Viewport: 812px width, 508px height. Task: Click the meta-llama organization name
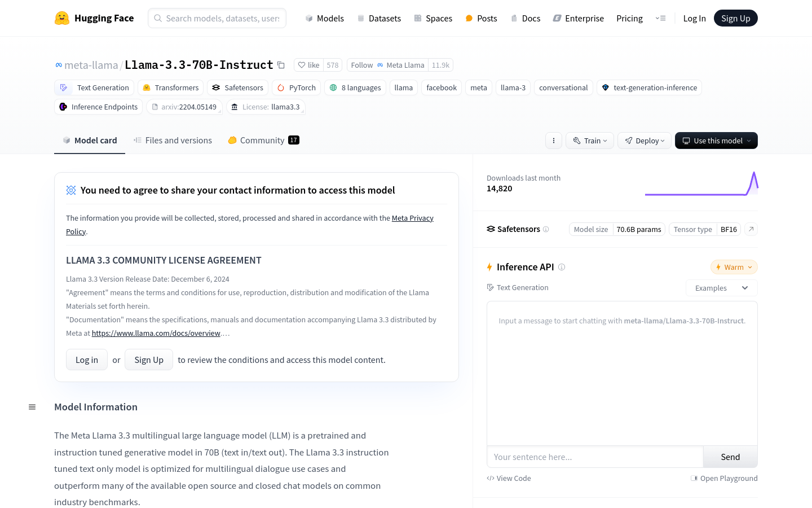click(91, 65)
